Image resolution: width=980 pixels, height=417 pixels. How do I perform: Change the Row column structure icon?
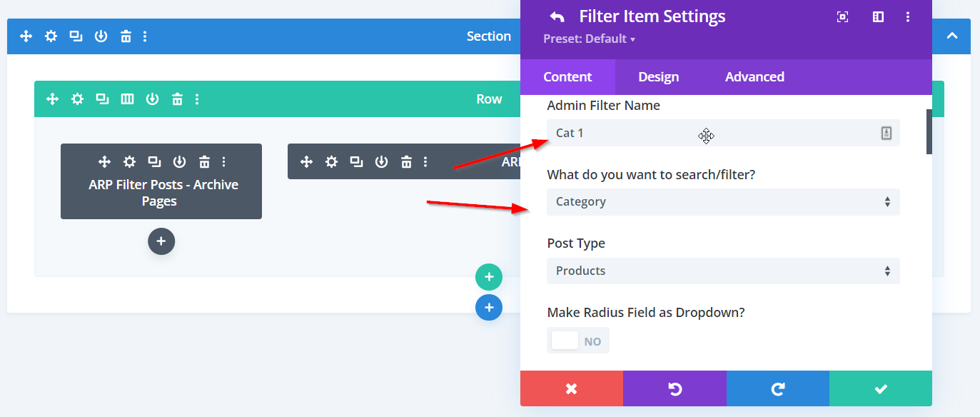click(127, 99)
